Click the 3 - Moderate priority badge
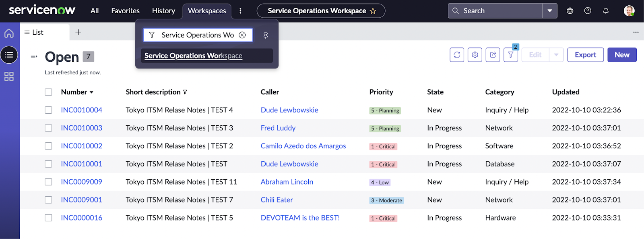Viewport: 644px width, 239px height. [386, 200]
